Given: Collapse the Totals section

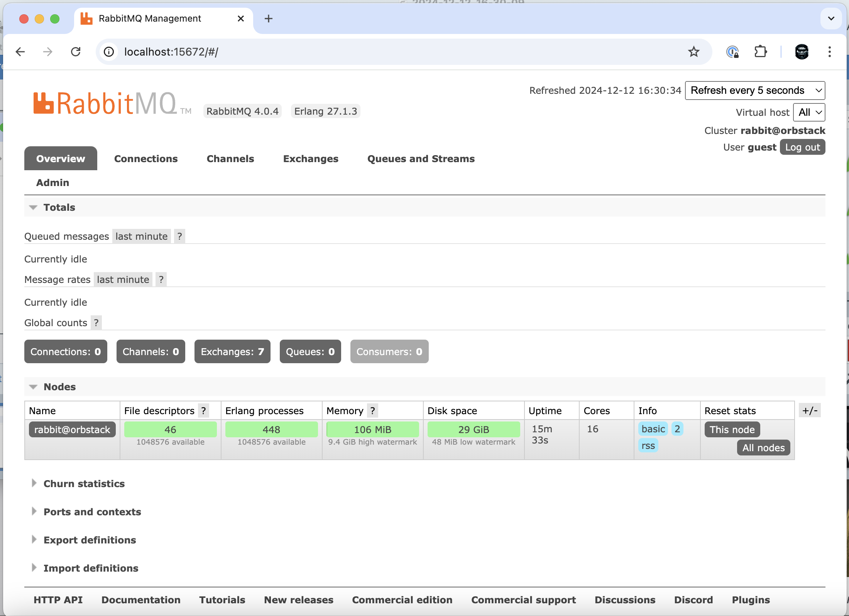Looking at the screenshot, I should 59,207.
